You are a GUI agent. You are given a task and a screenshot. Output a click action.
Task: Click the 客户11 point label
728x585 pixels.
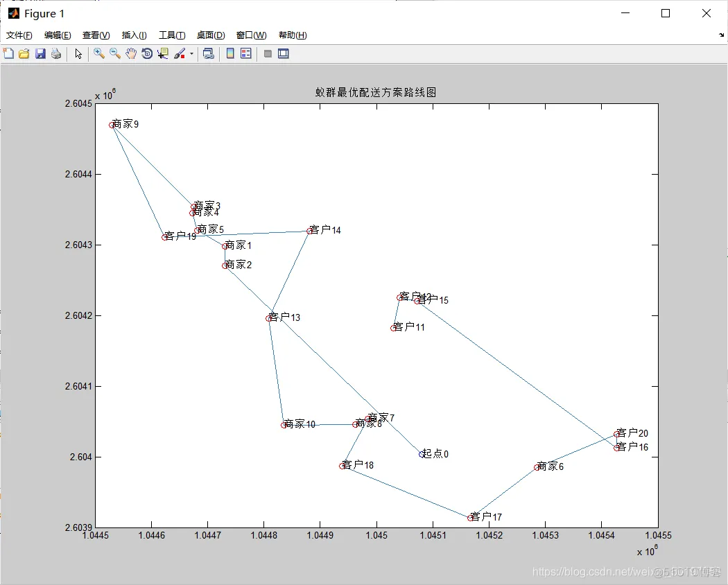click(x=409, y=327)
